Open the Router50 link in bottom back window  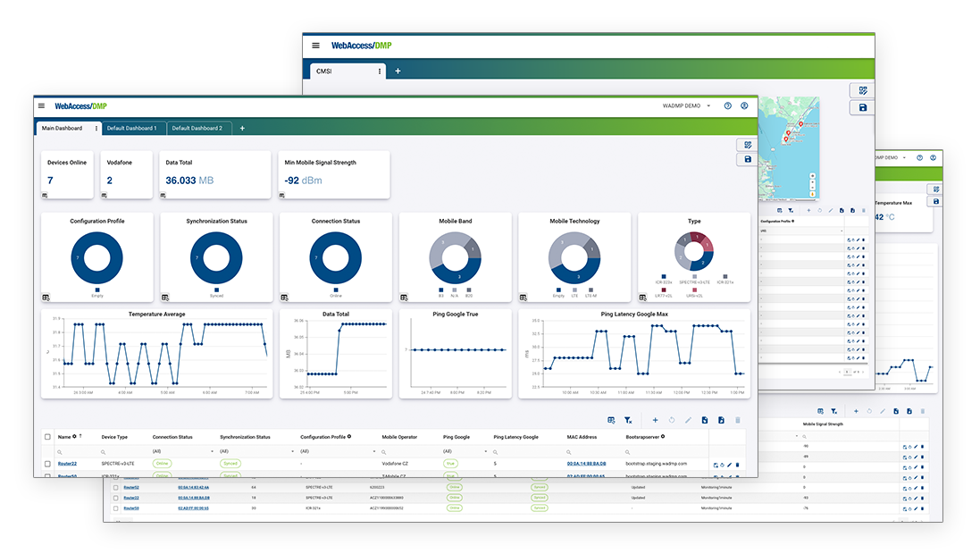pos(131,508)
